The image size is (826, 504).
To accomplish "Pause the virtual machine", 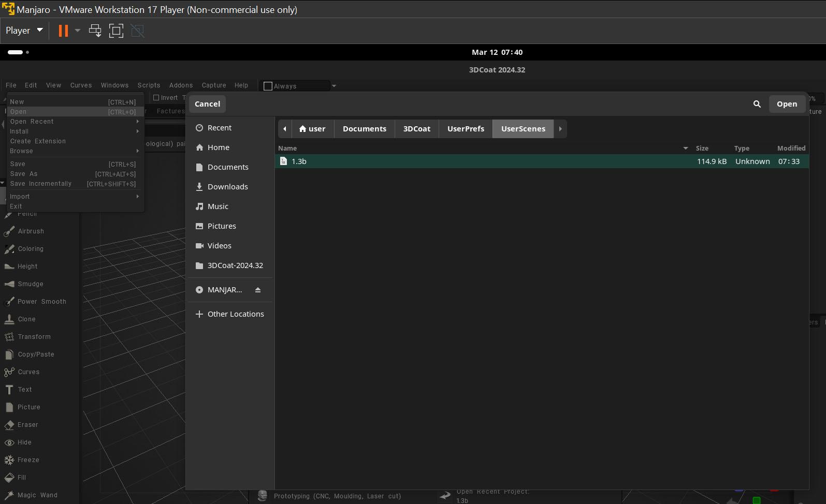I will [63, 31].
